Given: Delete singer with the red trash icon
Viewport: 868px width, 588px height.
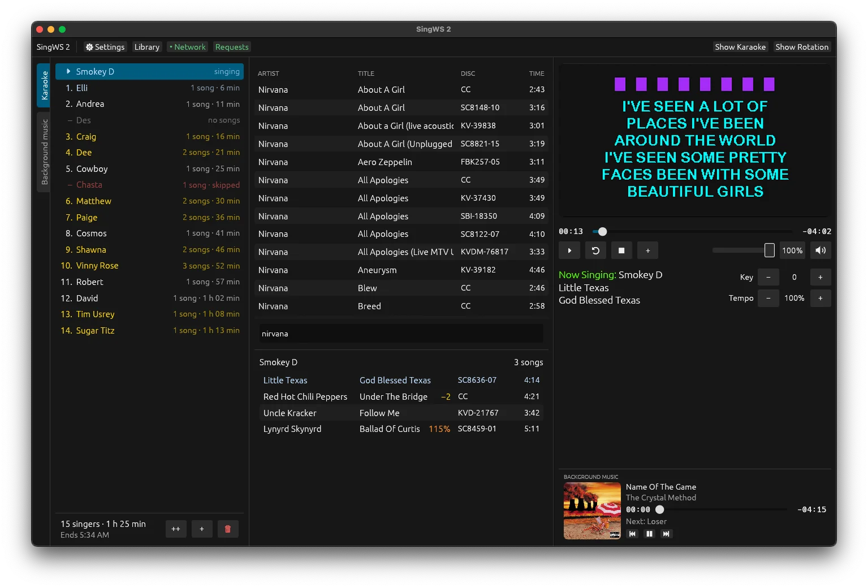Looking at the screenshot, I should point(228,529).
